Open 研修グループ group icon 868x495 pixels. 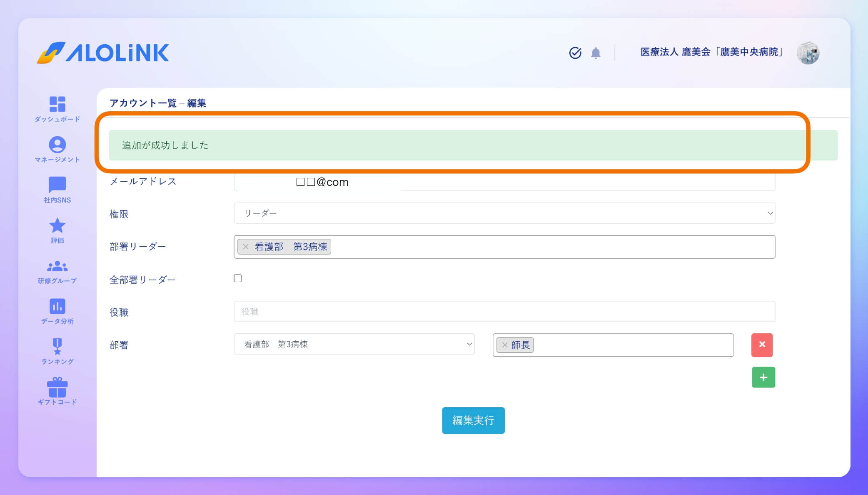pos(57,266)
